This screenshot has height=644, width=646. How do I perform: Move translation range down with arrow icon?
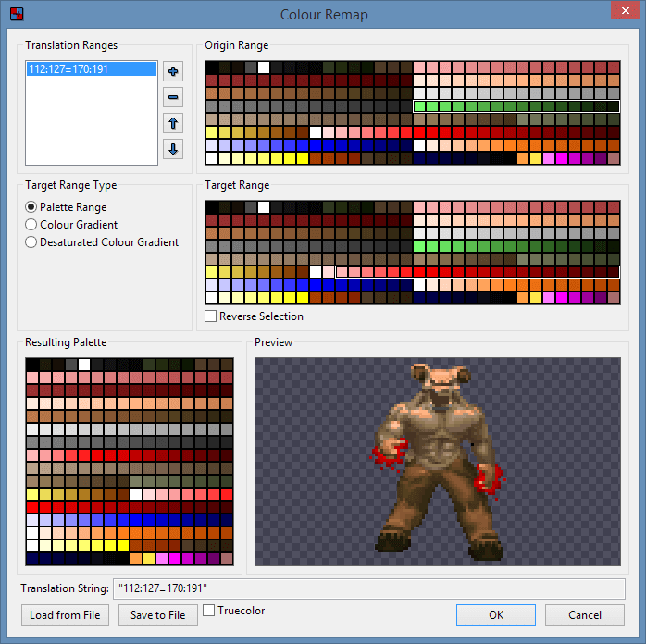click(173, 149)
